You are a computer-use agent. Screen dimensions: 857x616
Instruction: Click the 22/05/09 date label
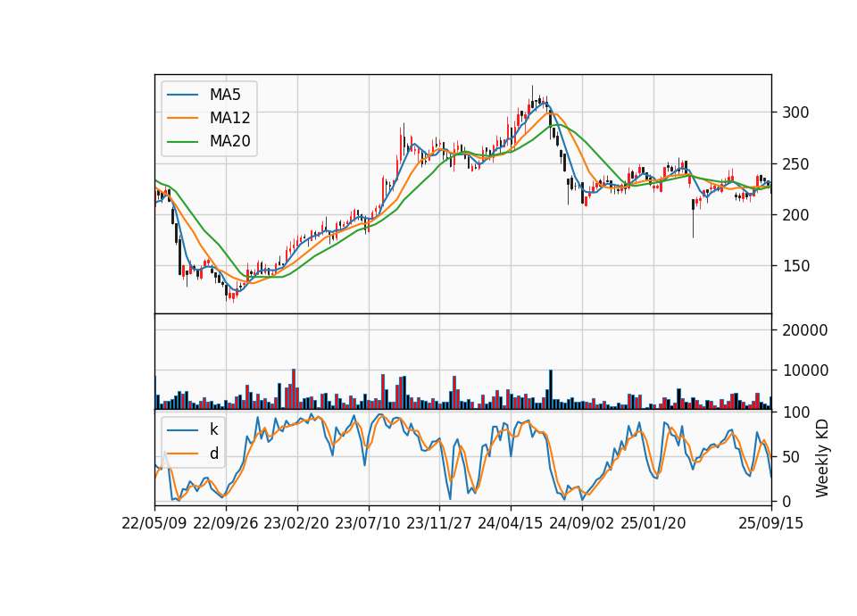click(x=154, y=523)
